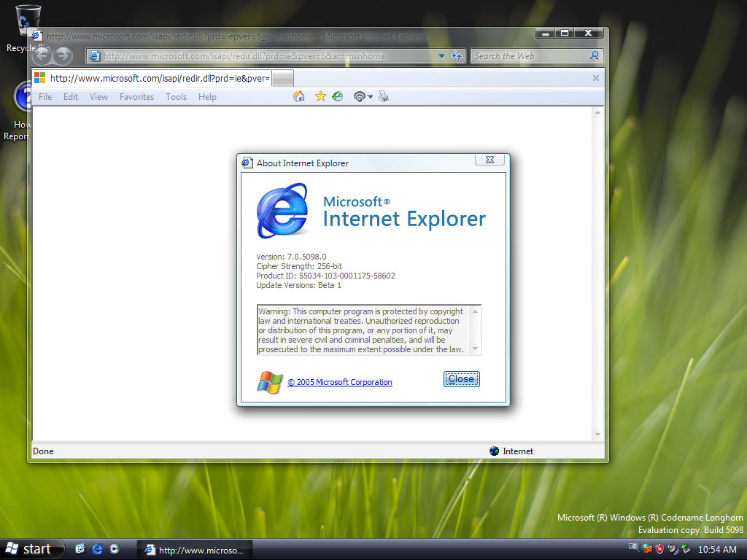Click the History icon in the toolbar

point(337,96)
